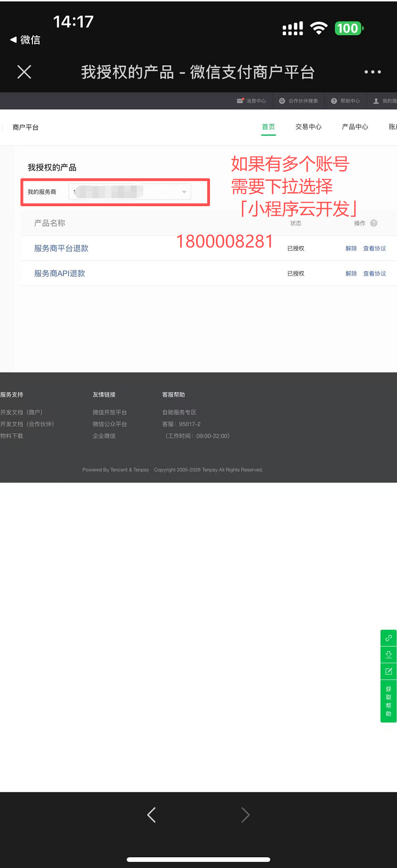
Task: Click the question mark icon beside 操作
Action: pyautogui.click(x=374, y=223)
